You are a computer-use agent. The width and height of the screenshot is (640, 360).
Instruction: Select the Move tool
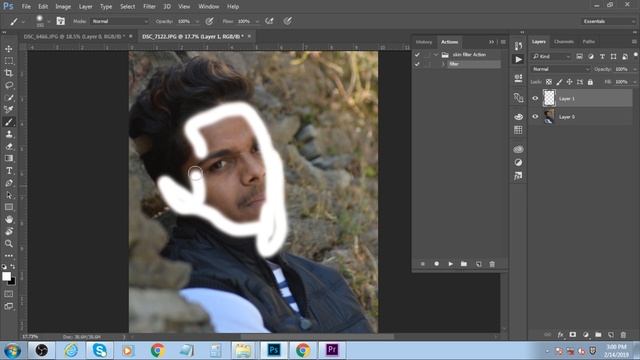[9, 49]
